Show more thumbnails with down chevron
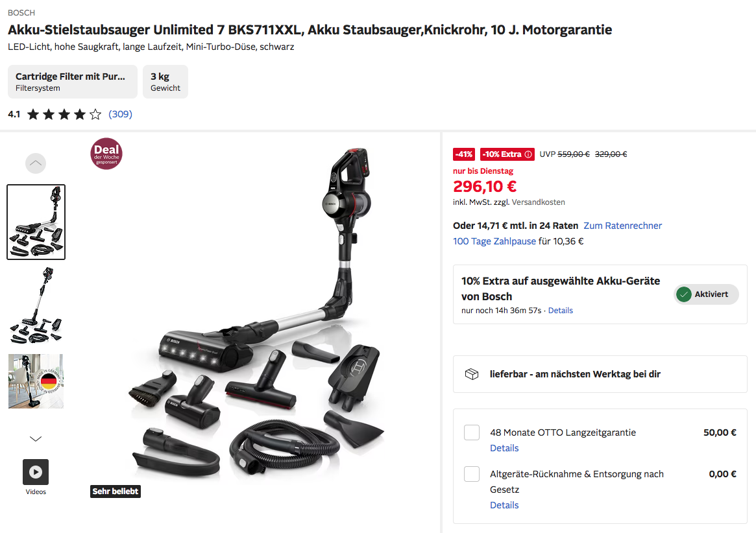The width and height of the screenshot is (756, 533). [36, 438]
